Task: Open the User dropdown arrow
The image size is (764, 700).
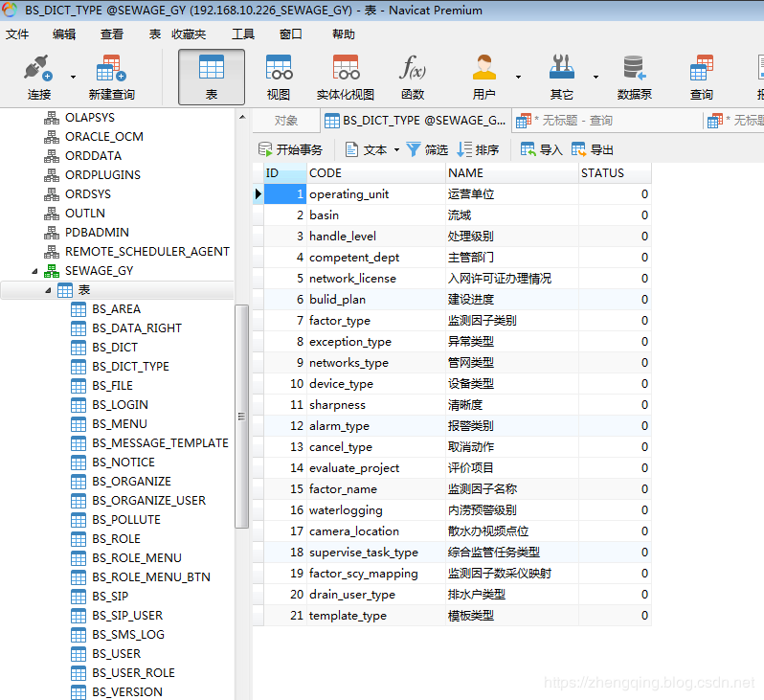Action: click(519, 77)
